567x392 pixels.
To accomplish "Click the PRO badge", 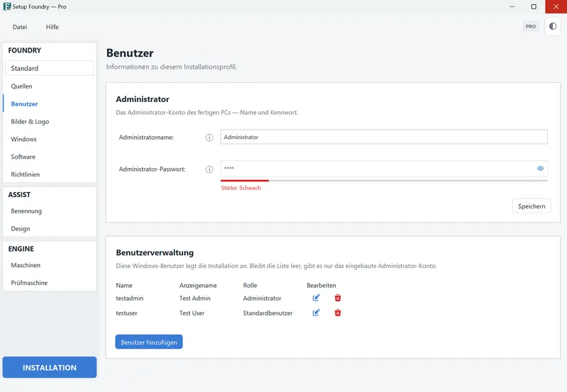I will (x=530, y=26).
